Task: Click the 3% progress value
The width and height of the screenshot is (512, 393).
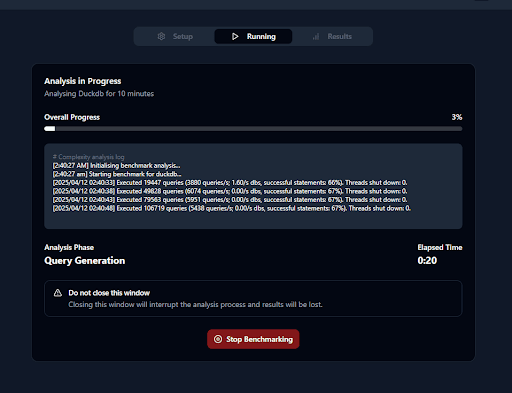Action: 457,117
